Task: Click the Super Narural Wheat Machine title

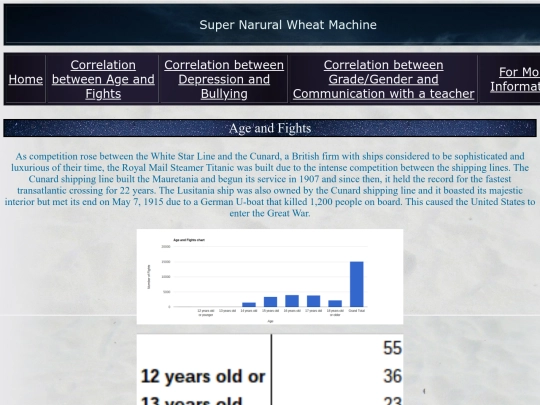Action: coord(288,25)
